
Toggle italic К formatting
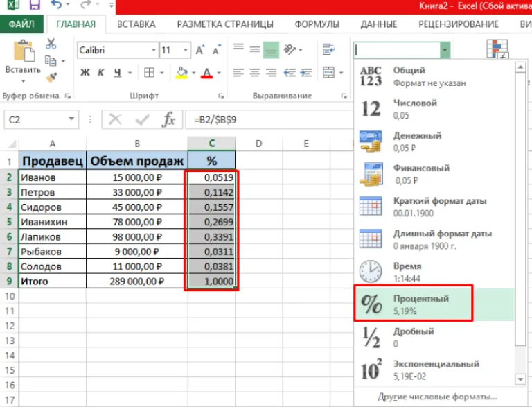point(100,73)
